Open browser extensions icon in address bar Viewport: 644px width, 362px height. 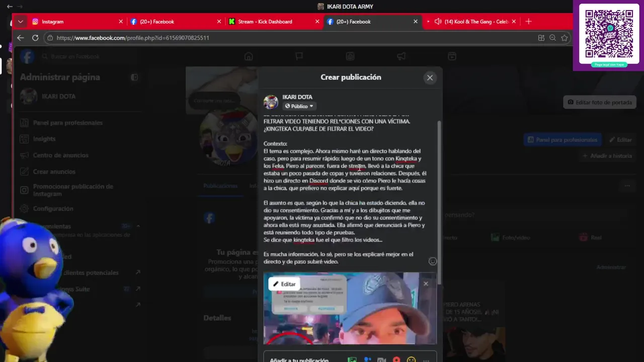pos(541,38)
